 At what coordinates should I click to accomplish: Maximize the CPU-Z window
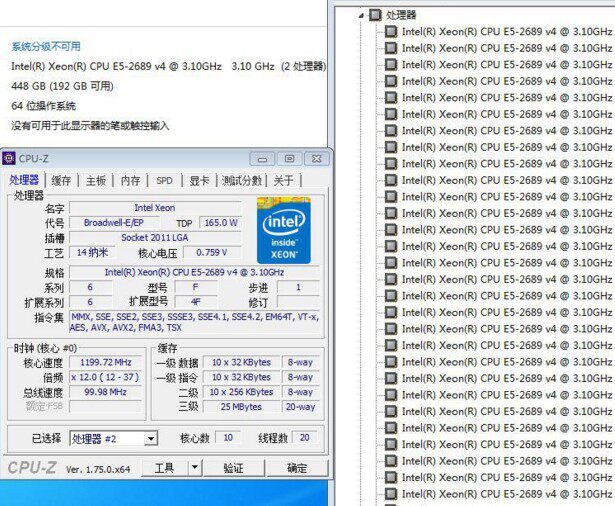(x=289, y=159)
